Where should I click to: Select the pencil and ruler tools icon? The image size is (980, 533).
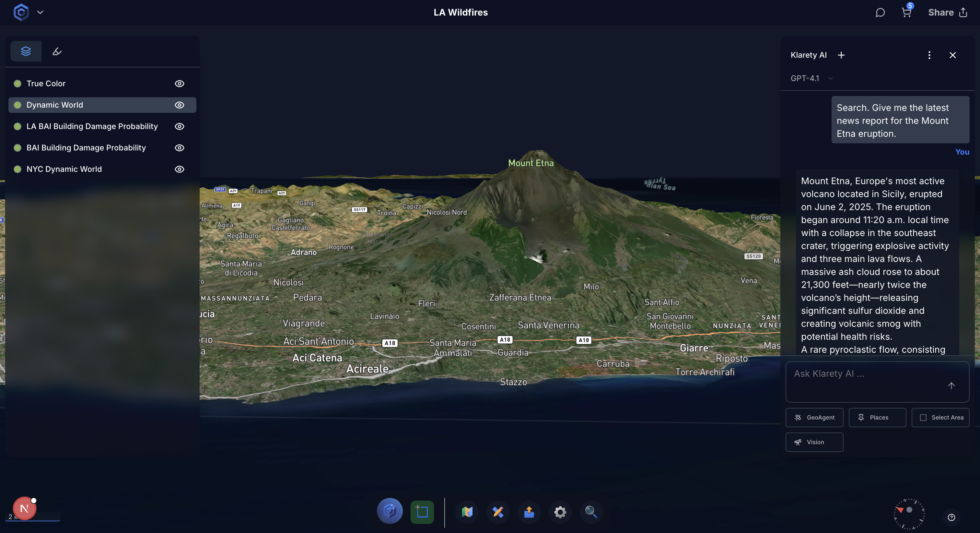[x=498, y=512]
